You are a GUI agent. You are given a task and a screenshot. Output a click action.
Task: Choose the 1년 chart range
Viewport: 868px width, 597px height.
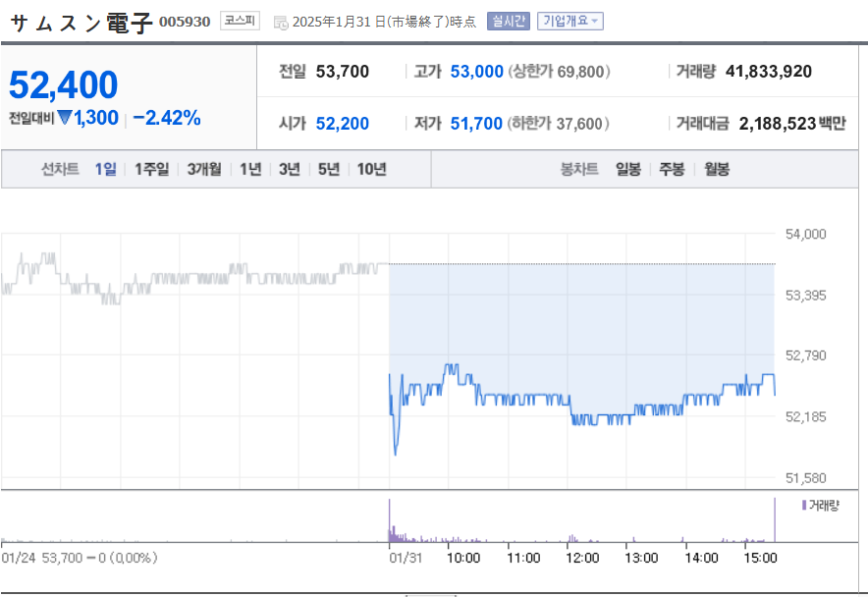pos(250,169)
